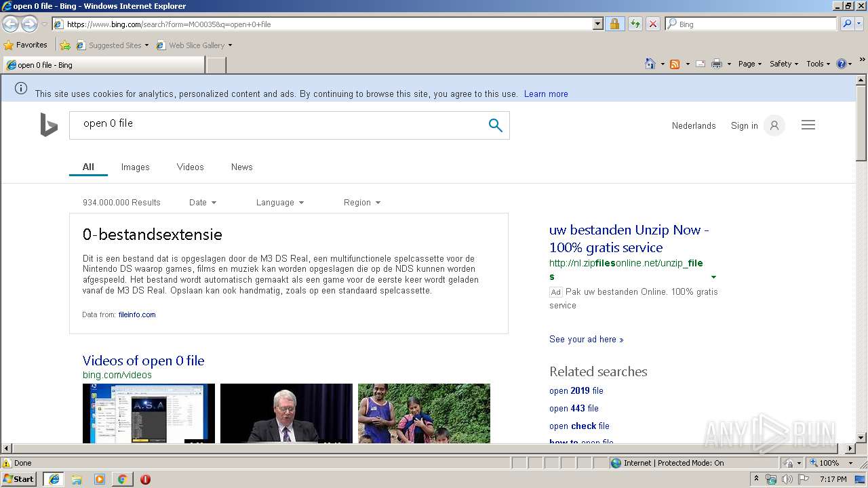This screenshot has width=868, height=488.
Task: Go back using the browser Back arrow
Action: point(11,24)
